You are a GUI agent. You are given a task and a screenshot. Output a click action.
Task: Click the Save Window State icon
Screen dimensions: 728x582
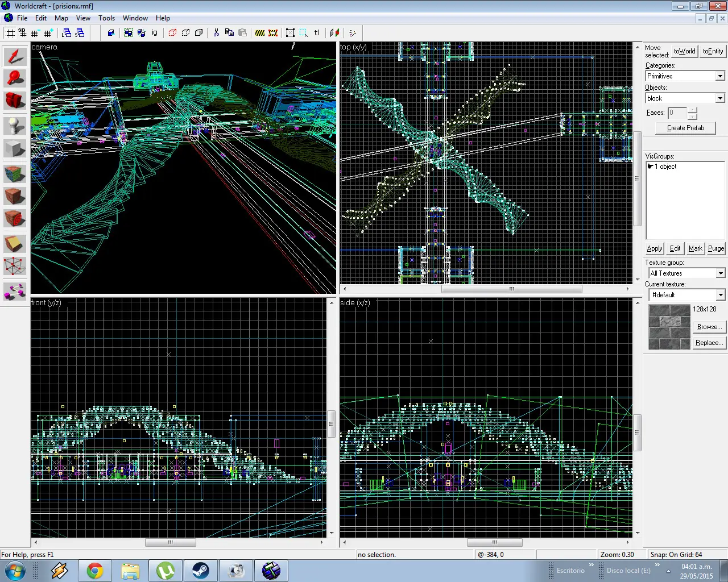tap(80, 33)
